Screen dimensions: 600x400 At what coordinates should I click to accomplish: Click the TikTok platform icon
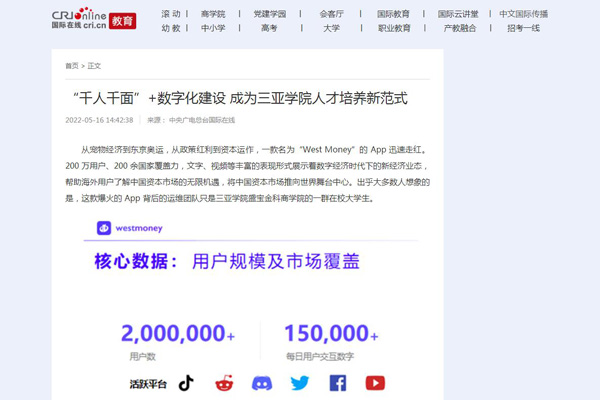pos(186,383)
